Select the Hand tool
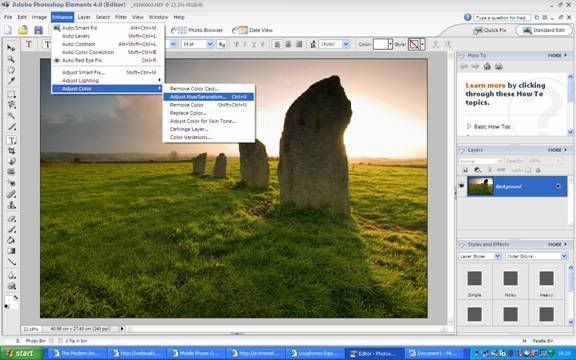The height and width of the screenshot is (360, 576). (11, 70)
